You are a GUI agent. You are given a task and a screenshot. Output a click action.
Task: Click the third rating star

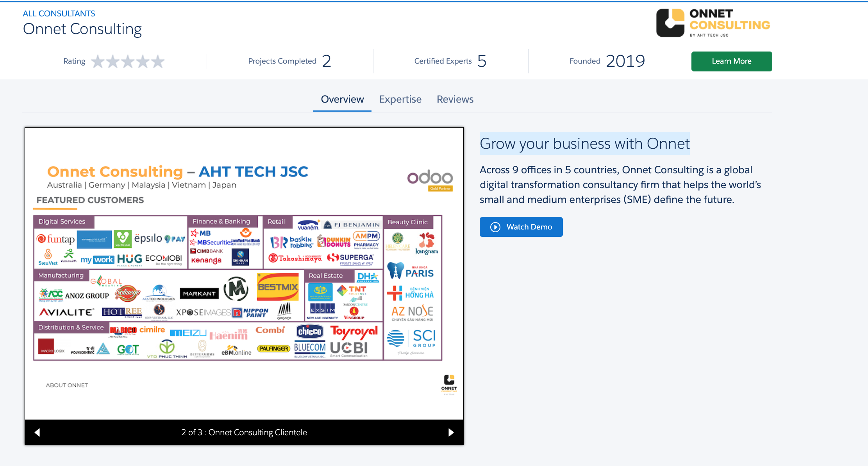pos(128,61)
